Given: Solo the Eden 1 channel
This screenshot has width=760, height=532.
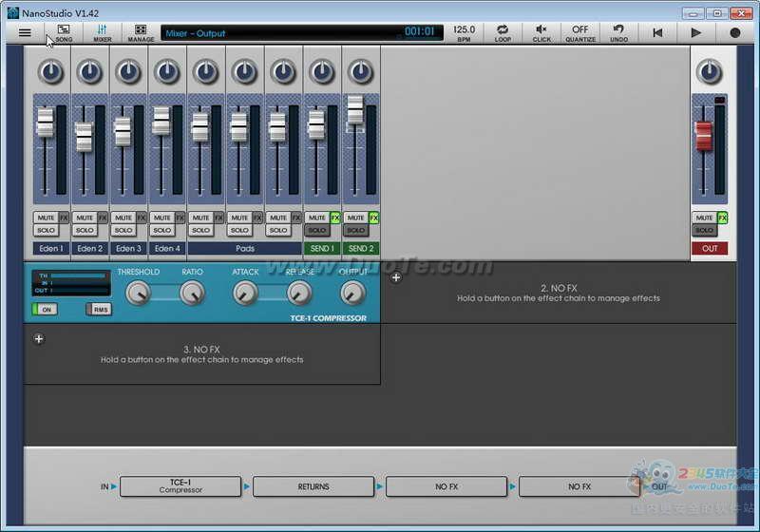Looking at the screenshot, I should [x=46, y=230].
